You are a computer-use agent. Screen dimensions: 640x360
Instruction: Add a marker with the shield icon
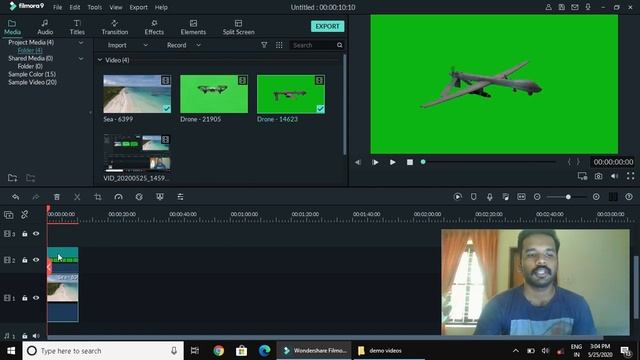click(473, 197)
